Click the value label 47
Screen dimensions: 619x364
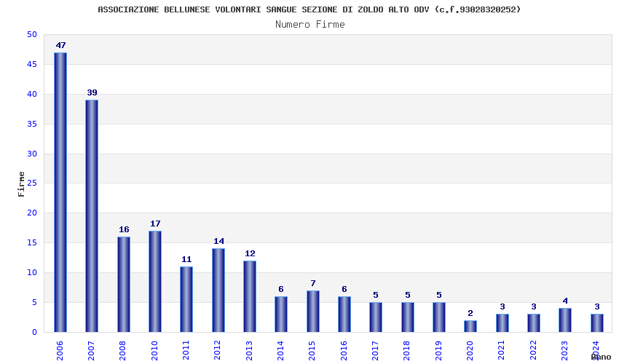coord(60,45)
